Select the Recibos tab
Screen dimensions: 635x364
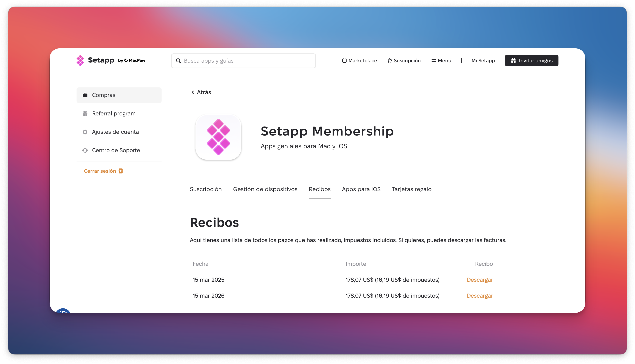coord(320,189)
